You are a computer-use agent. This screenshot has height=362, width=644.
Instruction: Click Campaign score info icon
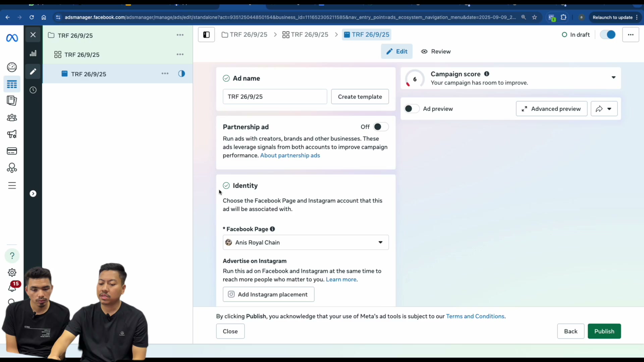coord(487,74)
